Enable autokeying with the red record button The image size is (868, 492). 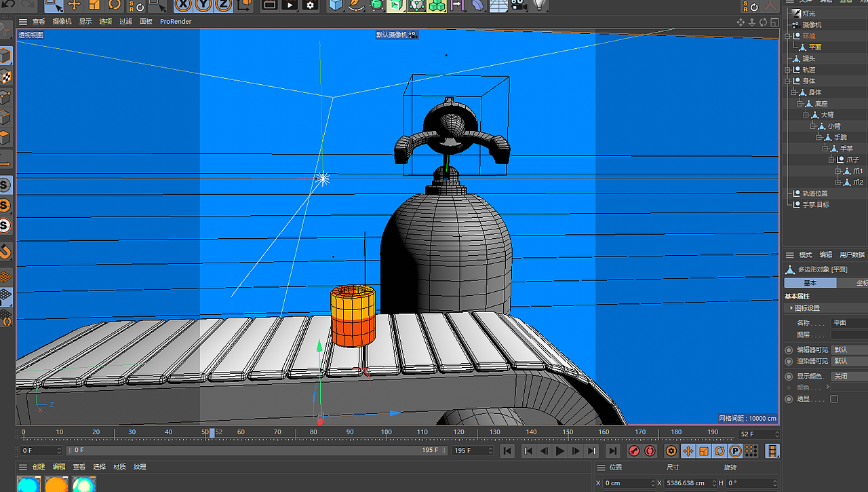click(x=650, y=451)
